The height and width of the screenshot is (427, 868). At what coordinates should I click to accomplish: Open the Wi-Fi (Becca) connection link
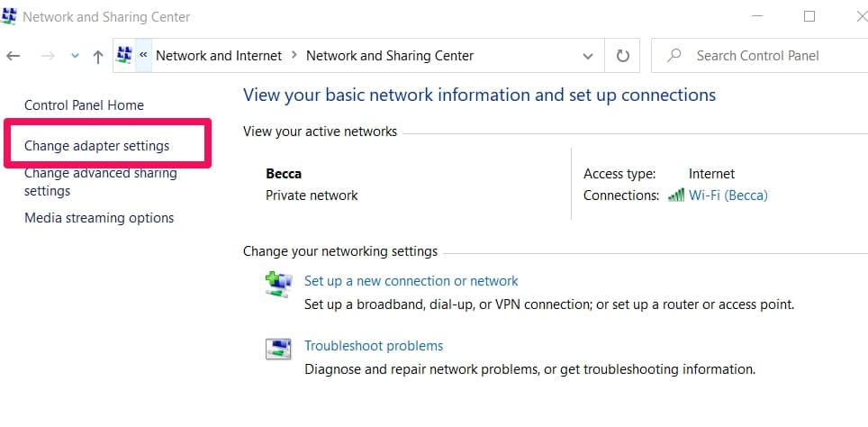(728, 195)
